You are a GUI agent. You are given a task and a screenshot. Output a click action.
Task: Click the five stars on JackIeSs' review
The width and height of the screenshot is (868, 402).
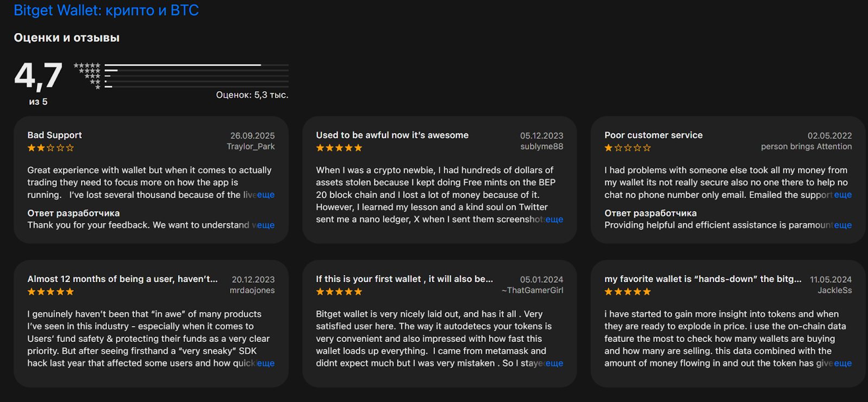click(x=628, y=291)
